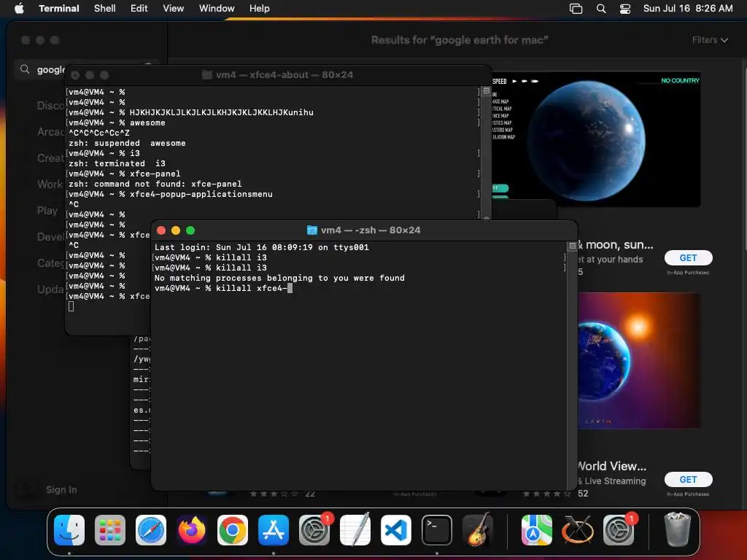The width and height of the screenshot is (747, 560).
Task: Click the 'xfce4-popup-applicationsmenu' command line
Action: [170, 194]
